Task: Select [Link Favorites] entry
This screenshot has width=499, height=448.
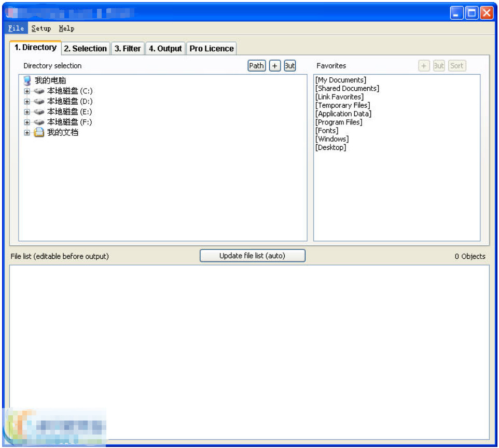Action: point(339,97)
